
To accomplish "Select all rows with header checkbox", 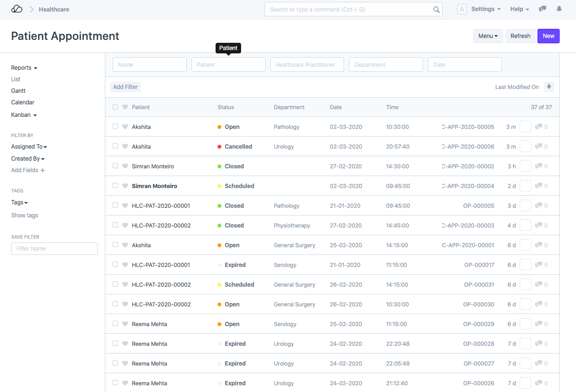I will 115,107.
